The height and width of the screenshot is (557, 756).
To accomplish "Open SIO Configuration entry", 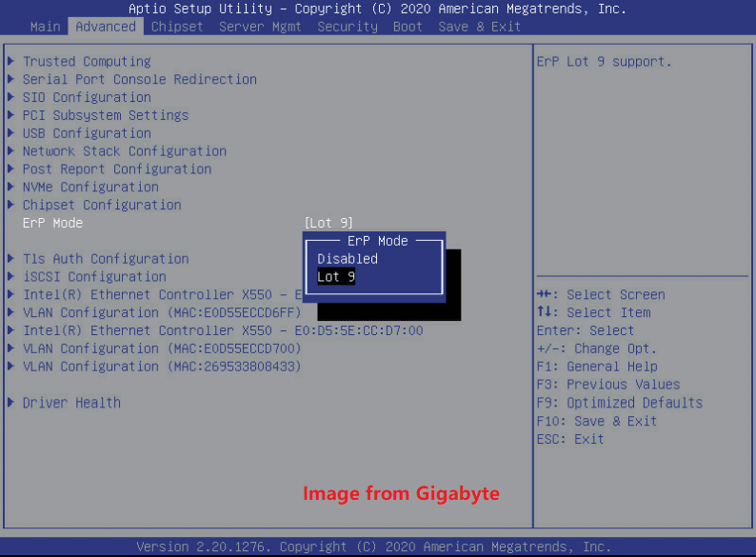I will click(87, 97).
